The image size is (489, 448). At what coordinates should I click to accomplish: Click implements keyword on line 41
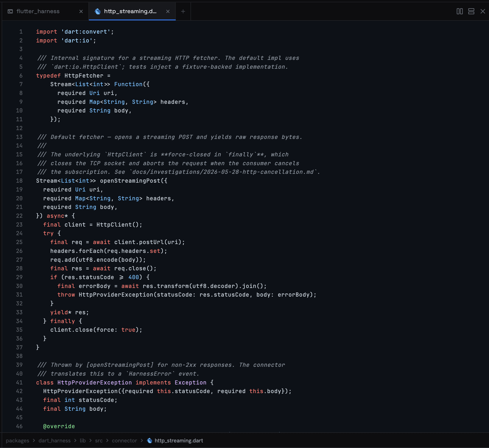[153, 383]
